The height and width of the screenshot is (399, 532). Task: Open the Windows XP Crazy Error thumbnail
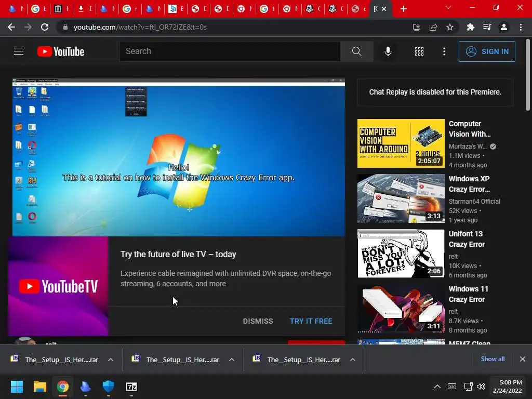401,198
